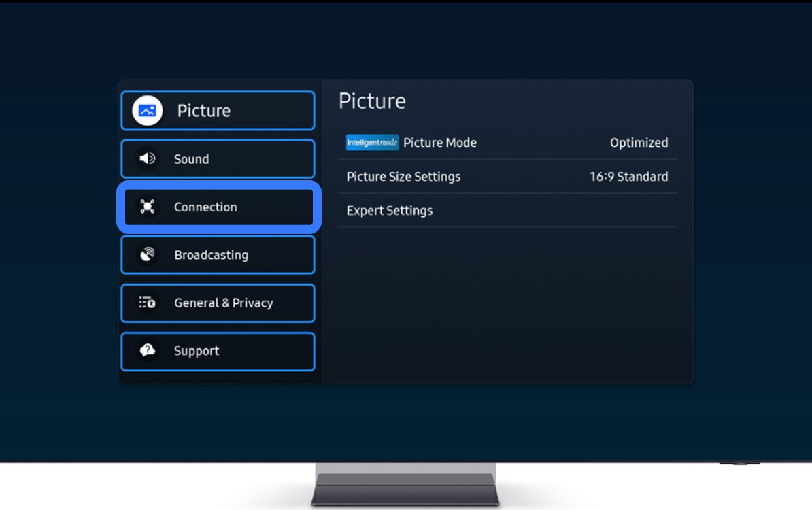Open the Sound settings menu
This screenshot has width=812, height=510.
coord(218,159)
